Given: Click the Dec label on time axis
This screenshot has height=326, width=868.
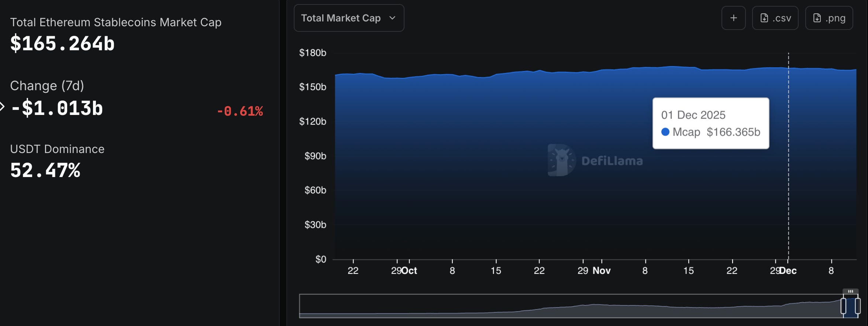Looking at the screenshot, I should [788, 271].
